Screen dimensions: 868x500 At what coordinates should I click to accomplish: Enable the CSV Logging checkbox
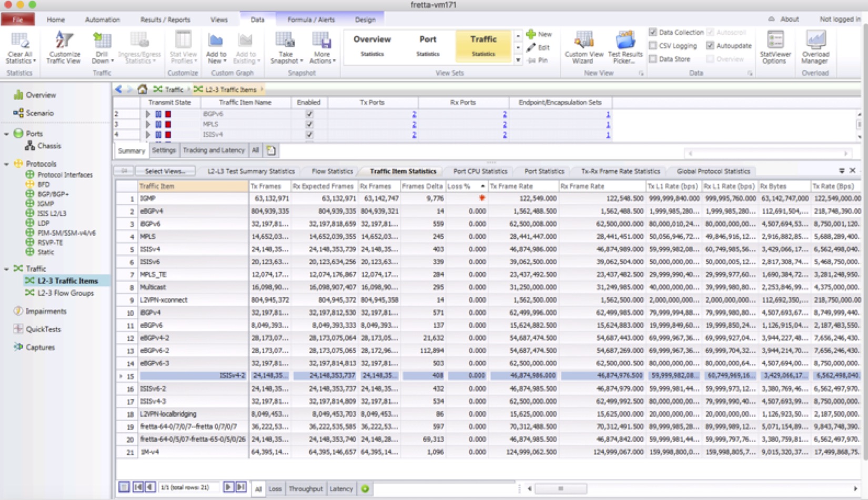pyautogui.click(x=653, y=46)
